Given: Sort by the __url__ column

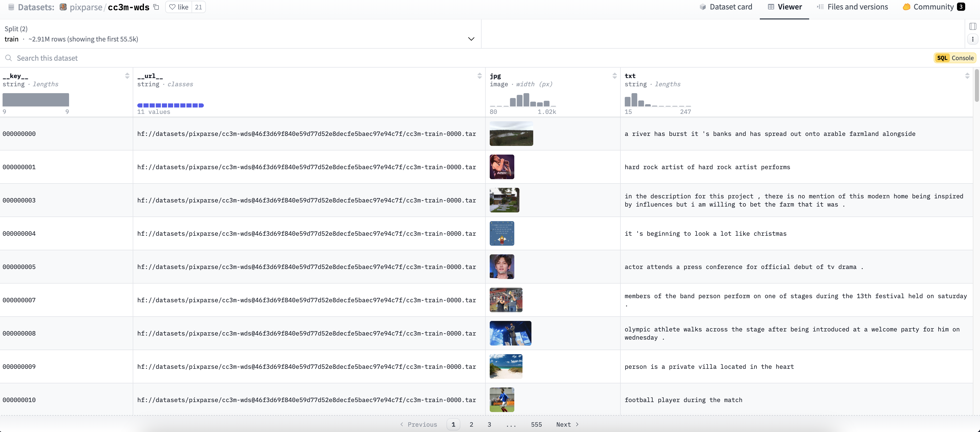Looking at the screenshot, I should click(x=479, y=76).
